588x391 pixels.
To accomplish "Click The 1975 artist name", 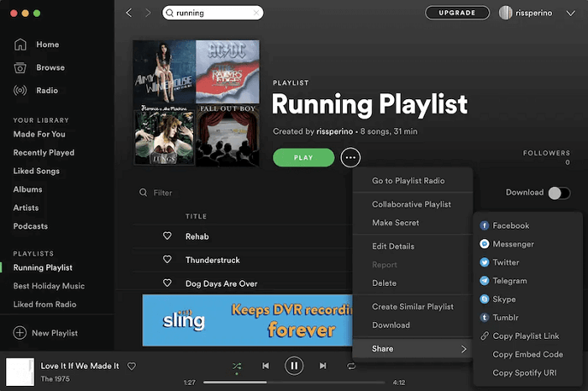I will (55, 379).
